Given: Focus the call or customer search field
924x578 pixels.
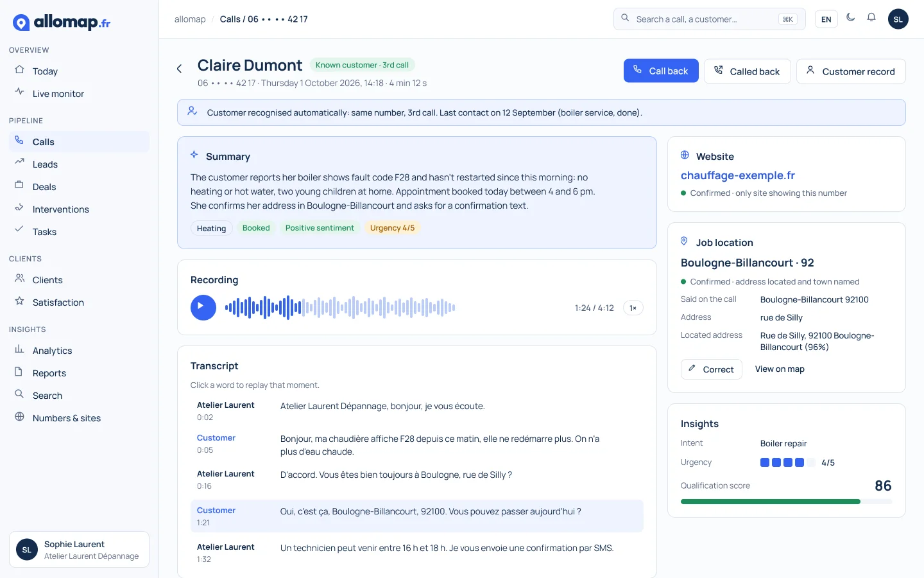Looking at the screenshot, I should point(710,19).
